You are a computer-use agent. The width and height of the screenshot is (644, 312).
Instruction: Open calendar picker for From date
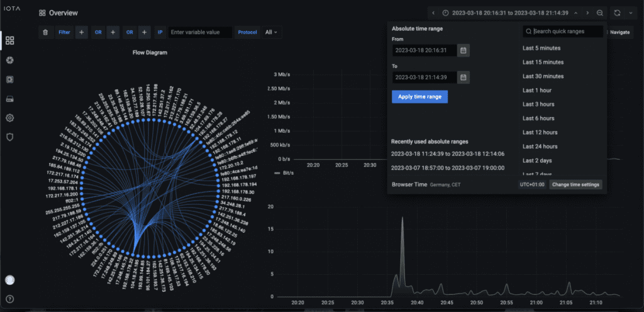point(463,50)
